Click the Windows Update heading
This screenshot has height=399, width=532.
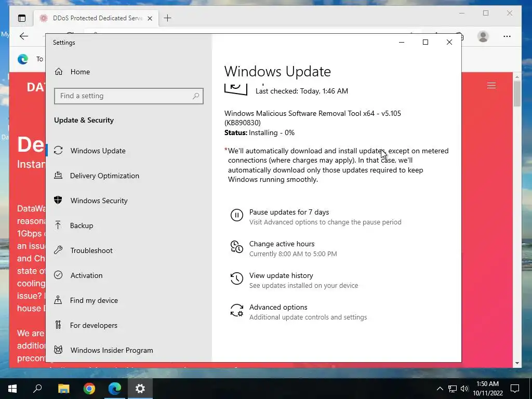[277, 72]
